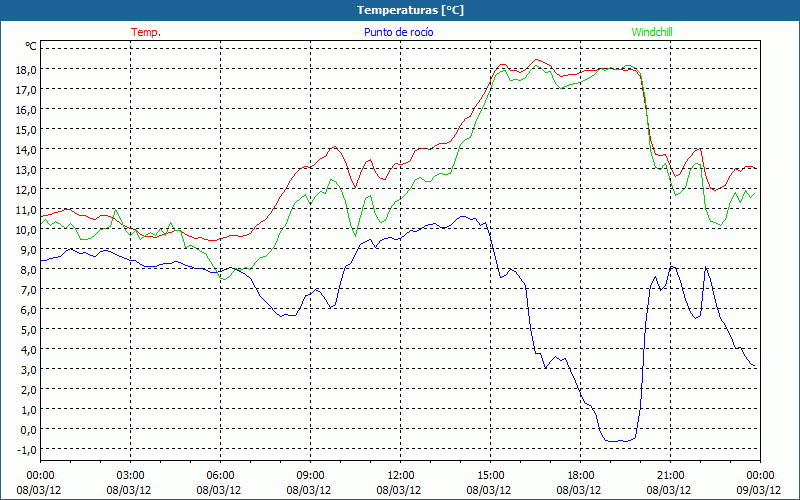Click the '16,0' y-axis value
Image resolution: width=800 pixels, height=500 pixels.
[x=26, y=110]
